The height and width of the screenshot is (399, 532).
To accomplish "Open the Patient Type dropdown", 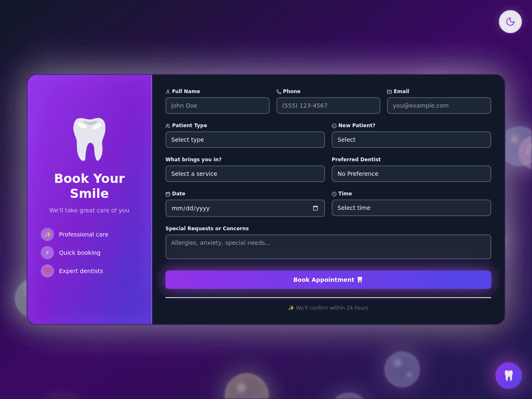I will (x=245, y=140).
